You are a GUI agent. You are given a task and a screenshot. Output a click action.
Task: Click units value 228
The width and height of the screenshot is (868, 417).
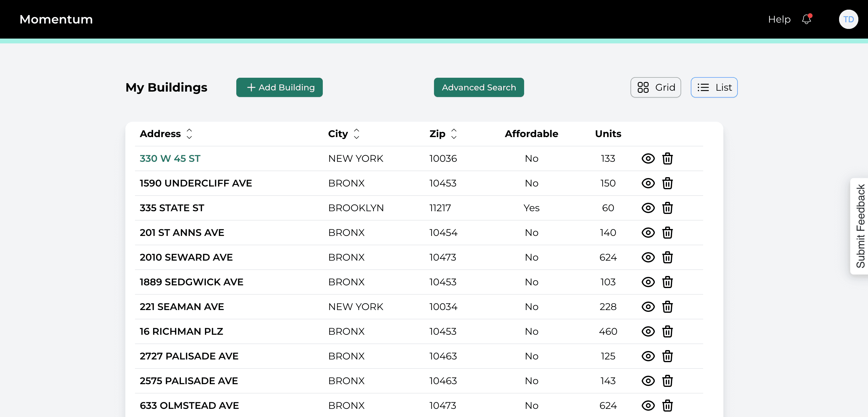[x=608, y=306]
